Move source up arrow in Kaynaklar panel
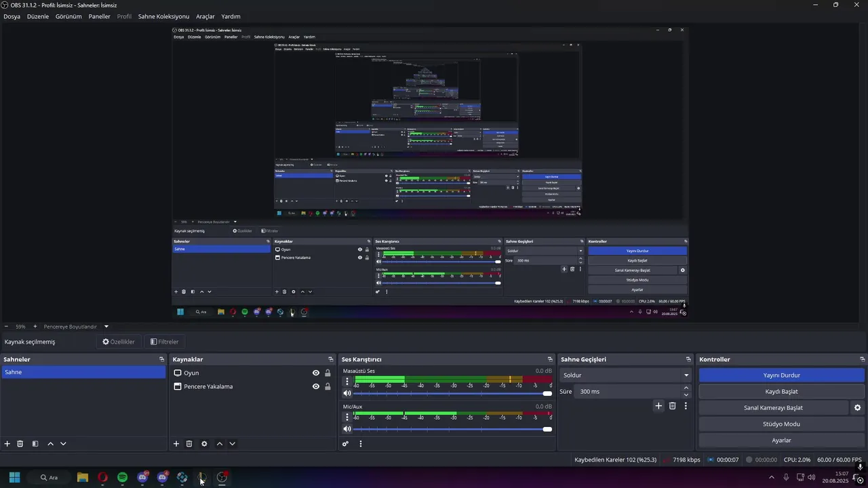The height and width of the screenshot is (488, 868). click(219, 444)
